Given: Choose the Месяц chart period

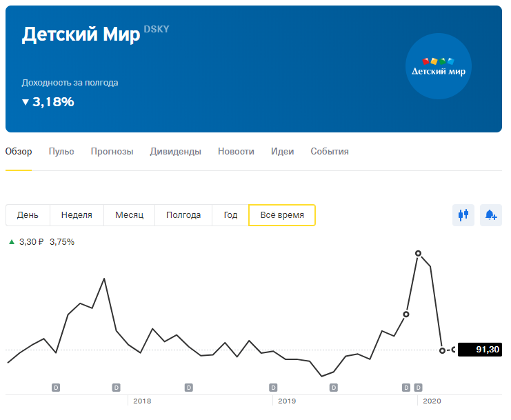Looking at the screenshot, I should click(x=130, y=215).
